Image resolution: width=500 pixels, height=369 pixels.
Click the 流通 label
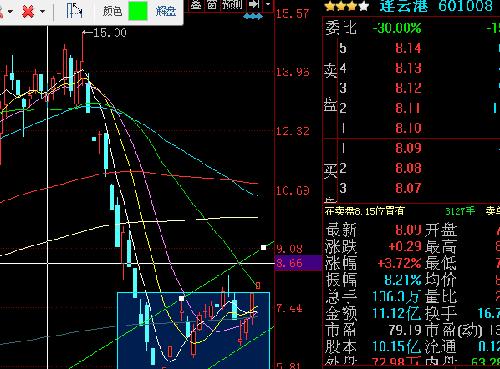(x=441, y=347)
